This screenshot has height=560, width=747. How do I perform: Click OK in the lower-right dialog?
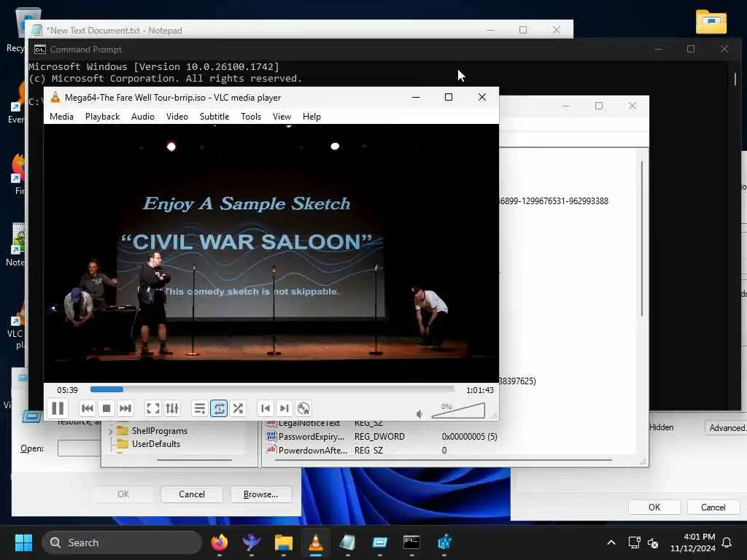point(654,507)
